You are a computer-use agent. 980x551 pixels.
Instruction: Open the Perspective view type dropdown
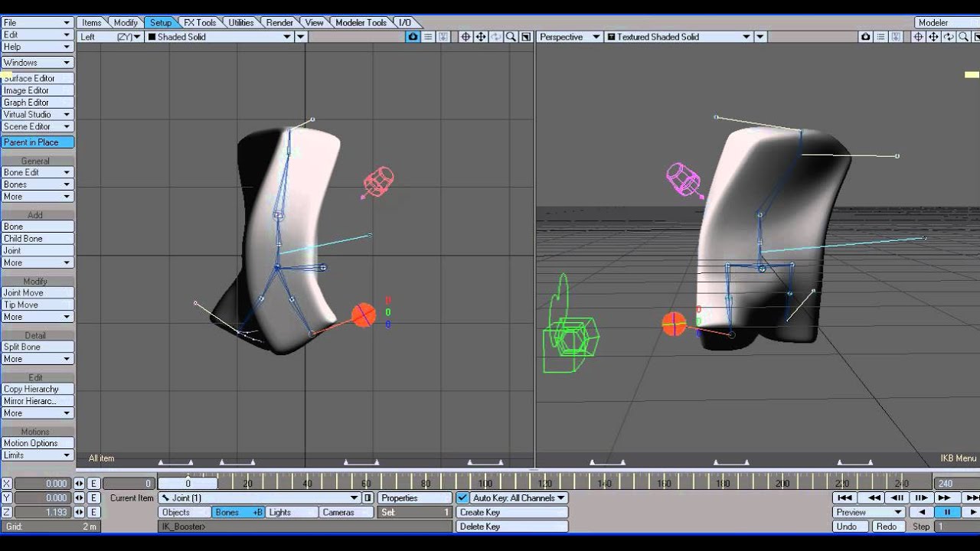(570, 37)
